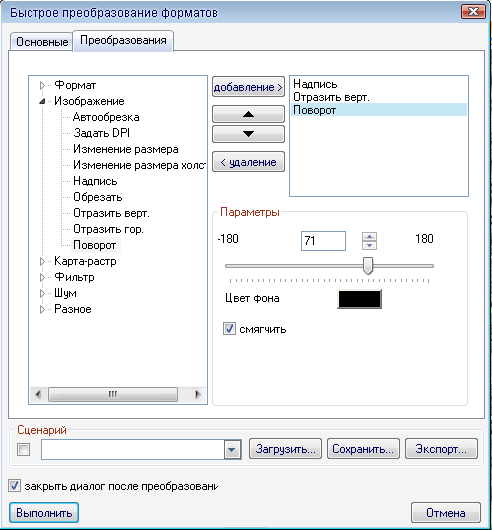Open the Сценарий dropdown list
The image size is (492, 530).
tap(232, 450)
